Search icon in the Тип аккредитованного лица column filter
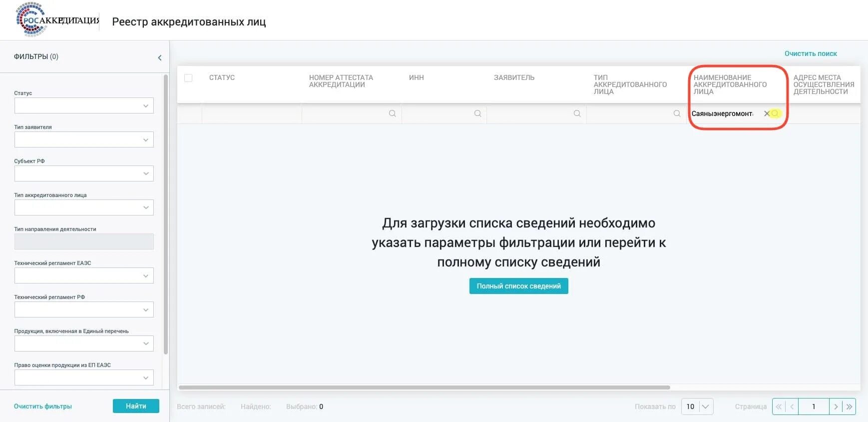 [677, 113]
